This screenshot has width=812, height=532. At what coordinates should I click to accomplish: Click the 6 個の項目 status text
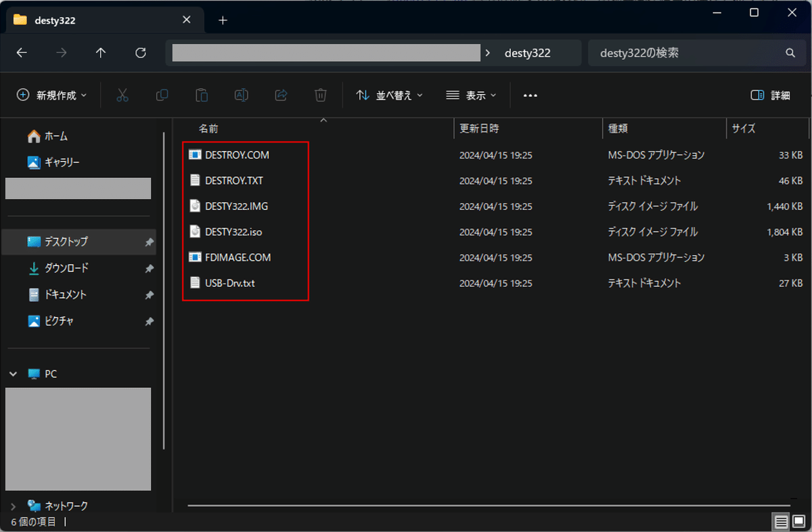point(33,522)
